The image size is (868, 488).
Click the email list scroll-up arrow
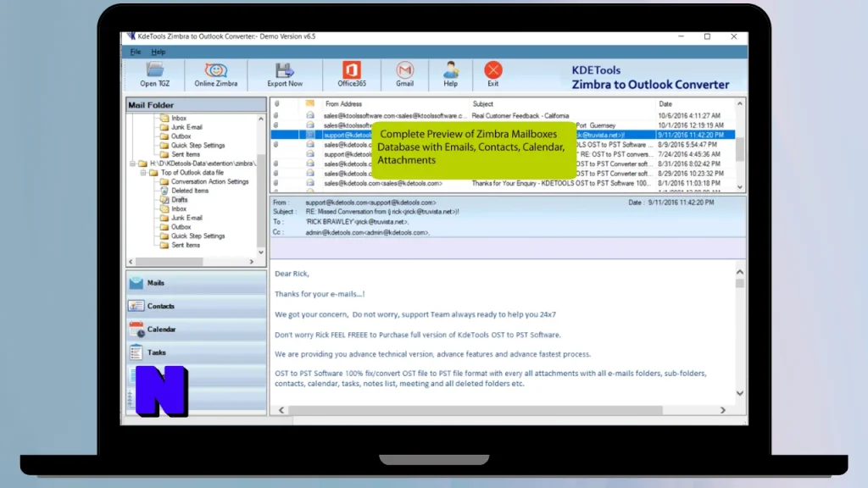coord(740,104)
